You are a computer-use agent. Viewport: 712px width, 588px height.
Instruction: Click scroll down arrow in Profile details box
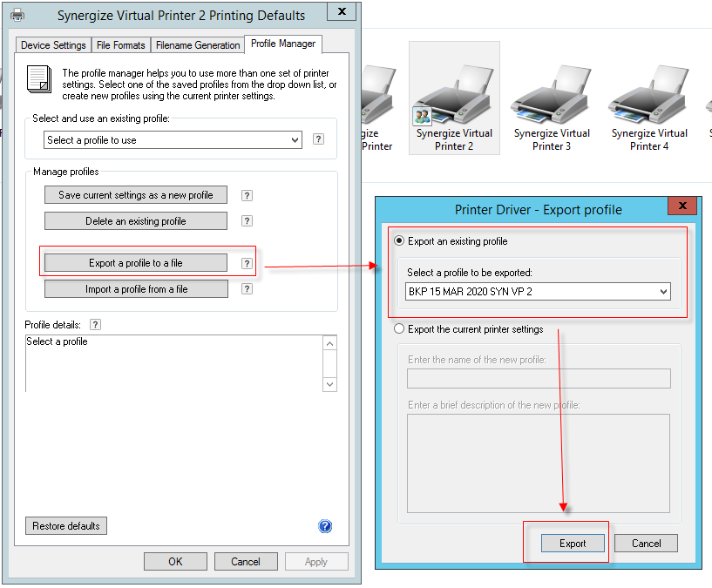(x=329, y=384)
